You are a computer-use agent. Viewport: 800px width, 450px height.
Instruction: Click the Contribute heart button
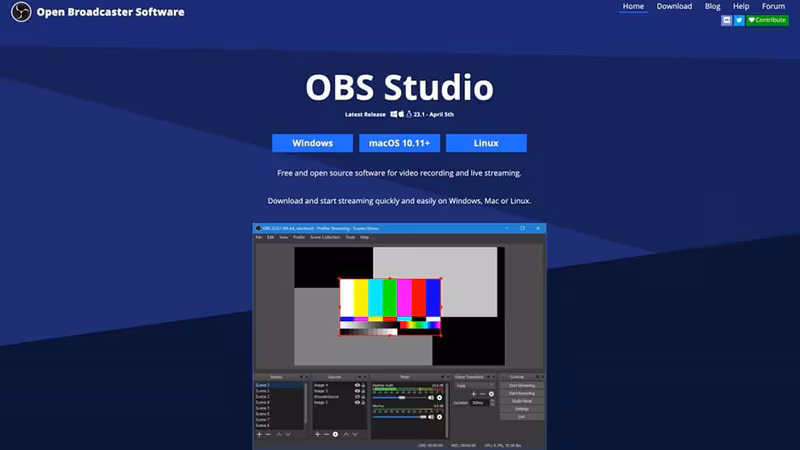click(767, 20)
